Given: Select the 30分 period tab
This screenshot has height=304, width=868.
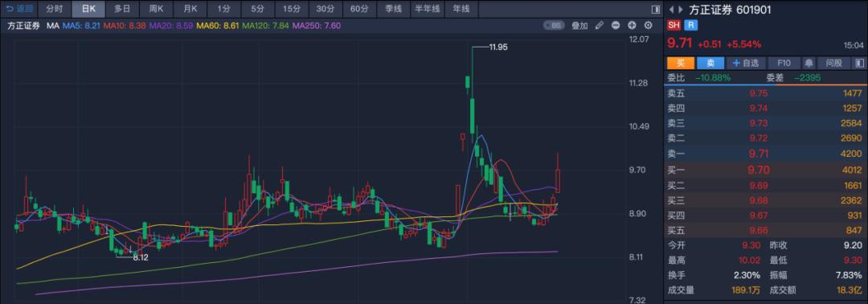Looking at the screenshot, I should [325, 9].
